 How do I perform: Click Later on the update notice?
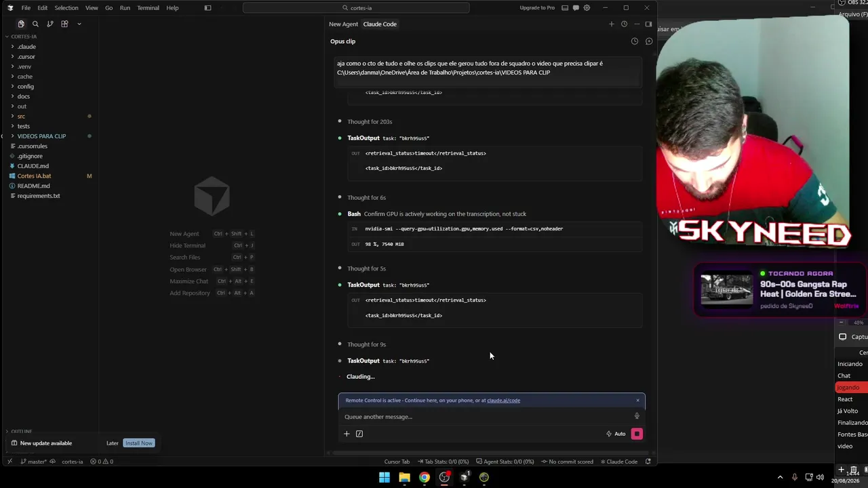(x=113, y=443)
